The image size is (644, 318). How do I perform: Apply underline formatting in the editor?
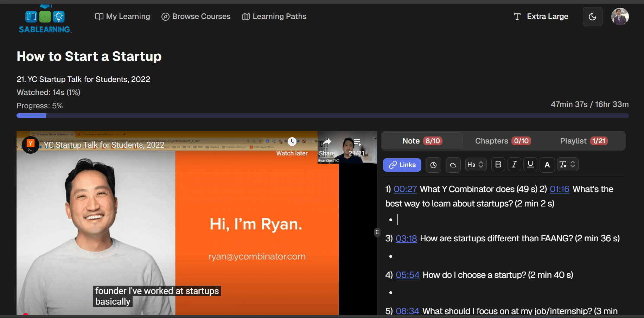(x=530, y=164)
